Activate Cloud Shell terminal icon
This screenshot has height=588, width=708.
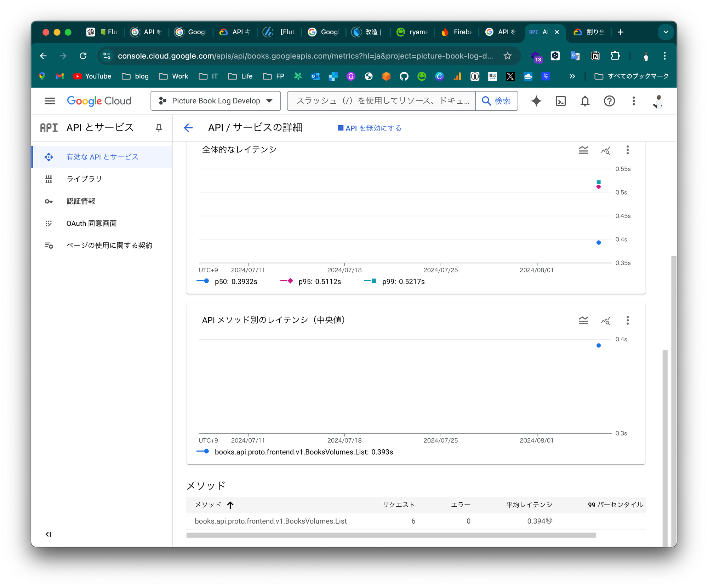561,101
